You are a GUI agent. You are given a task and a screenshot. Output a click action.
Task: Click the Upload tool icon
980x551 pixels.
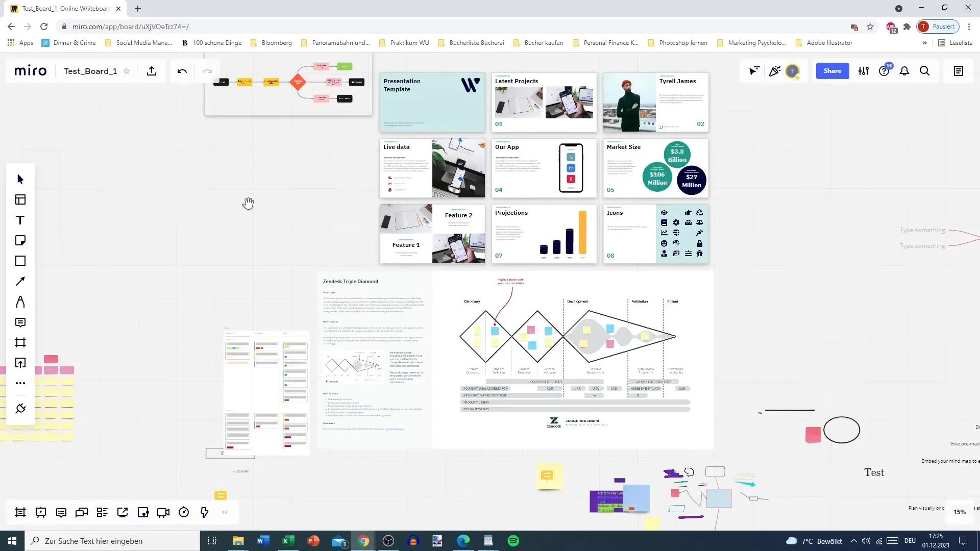click(20, 363)
